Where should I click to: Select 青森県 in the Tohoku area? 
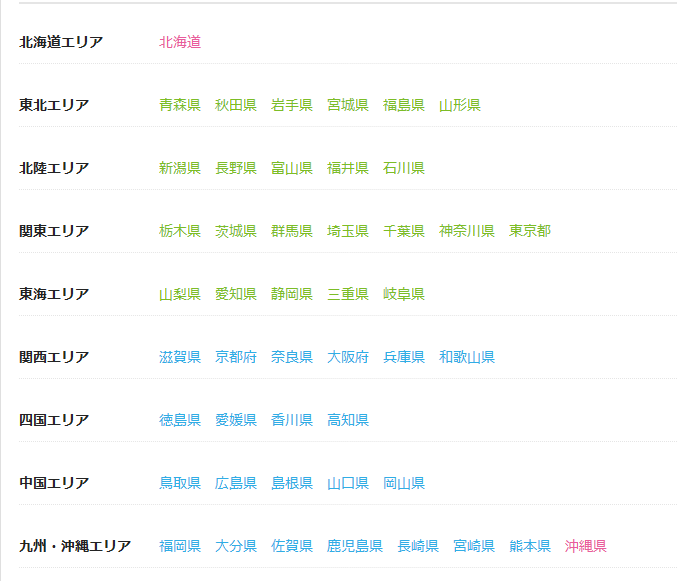tap(180, 105)
